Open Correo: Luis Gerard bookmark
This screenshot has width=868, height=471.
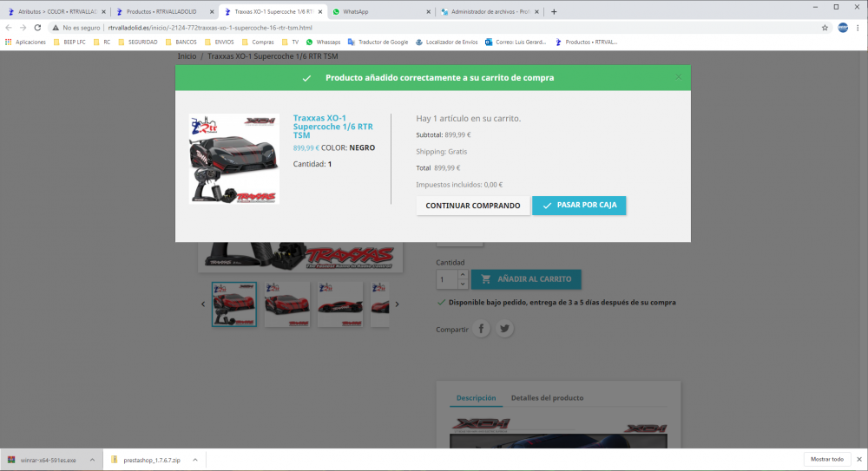(x=516, y=42)
